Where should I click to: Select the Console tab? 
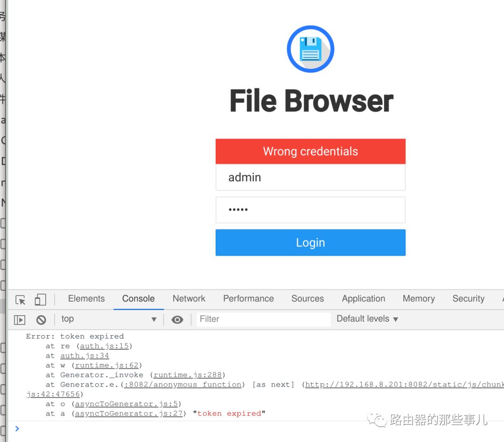click(138, 298)
